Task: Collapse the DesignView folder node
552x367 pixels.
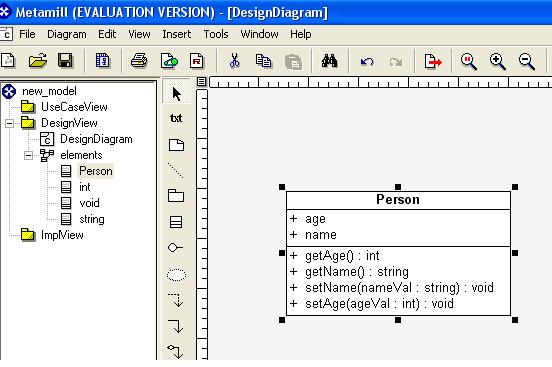Action: tap(10, 123)
